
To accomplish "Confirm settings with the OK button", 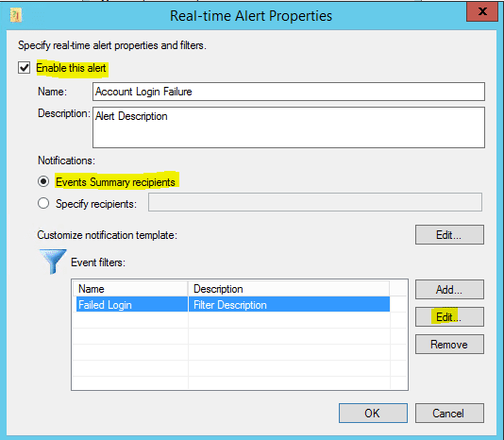I will tap(373, 413).
